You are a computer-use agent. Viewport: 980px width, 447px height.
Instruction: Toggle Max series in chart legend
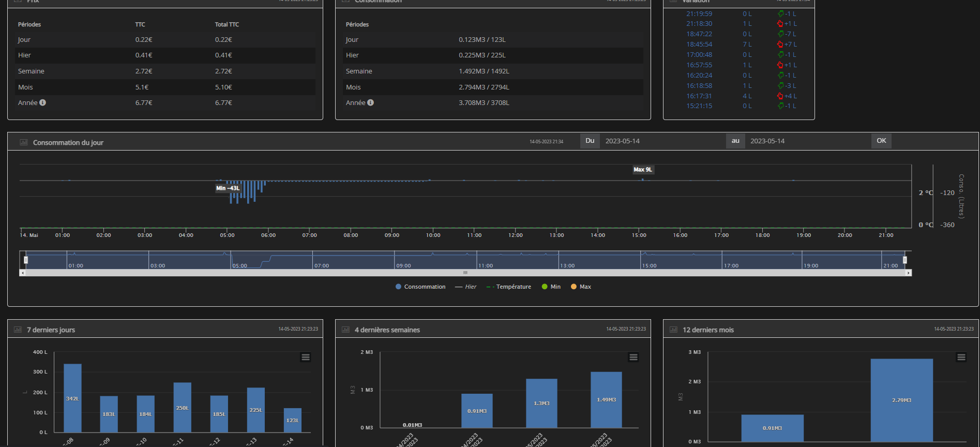pos(581,287)
